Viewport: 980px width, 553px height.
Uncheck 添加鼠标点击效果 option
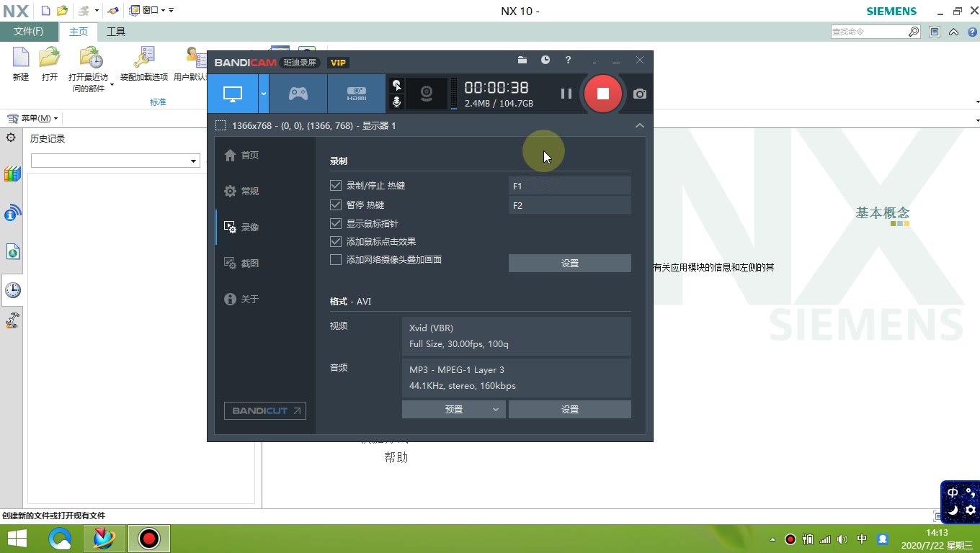(336, 242)
